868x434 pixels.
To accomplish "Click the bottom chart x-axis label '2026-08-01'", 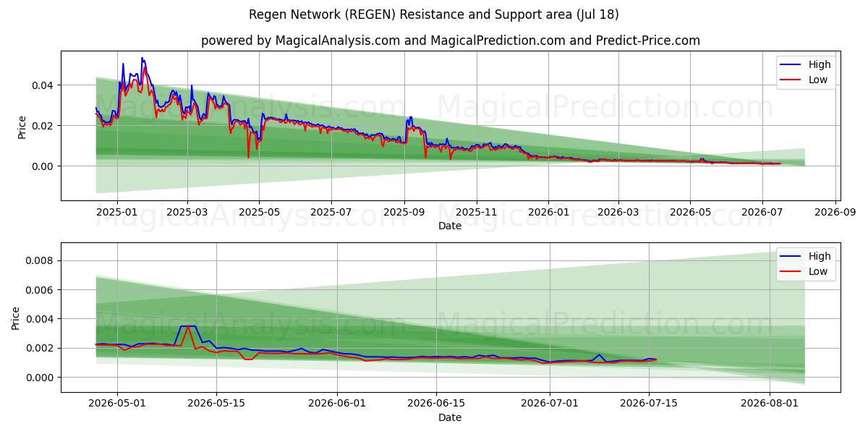I will coord(770,404).
